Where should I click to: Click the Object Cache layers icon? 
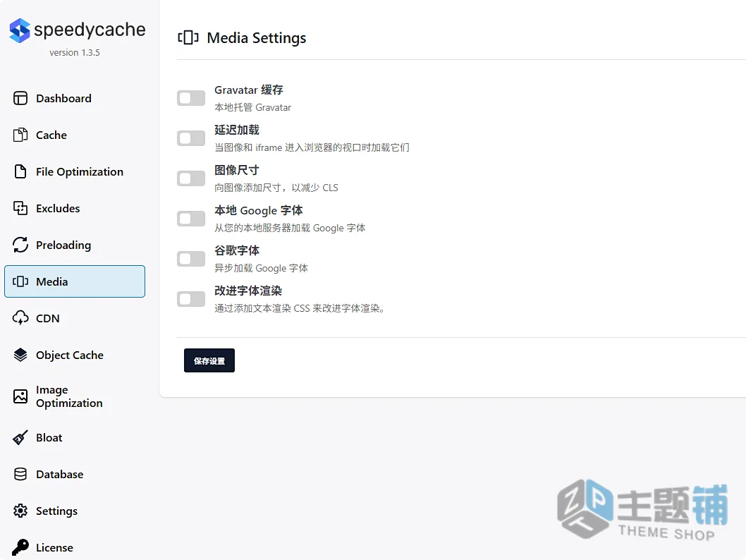20,355
